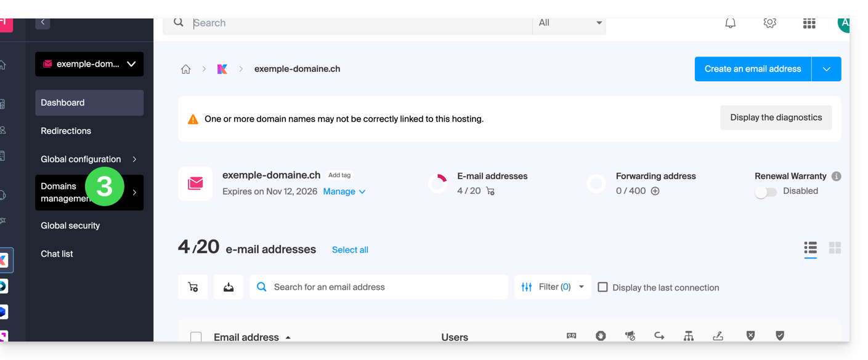This screenshot has width=868, height=360.
Task: Open the Manage dropdown link
Action: coord(344,191)
